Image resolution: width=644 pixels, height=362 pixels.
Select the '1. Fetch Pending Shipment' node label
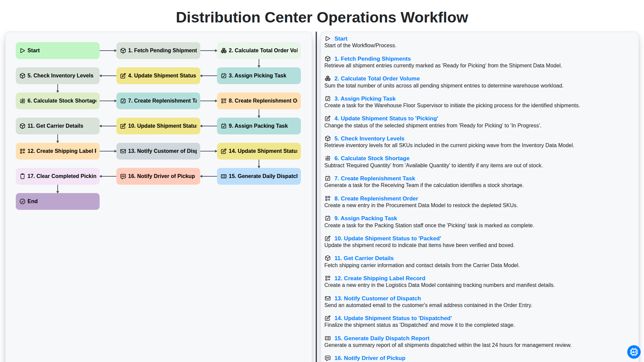click(x=162, y=51)
